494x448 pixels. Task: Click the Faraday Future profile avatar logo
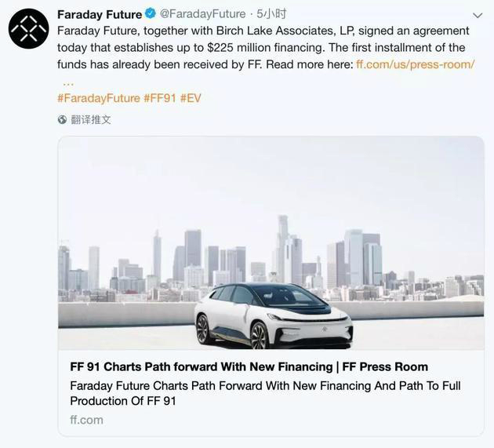coord(29,29)
